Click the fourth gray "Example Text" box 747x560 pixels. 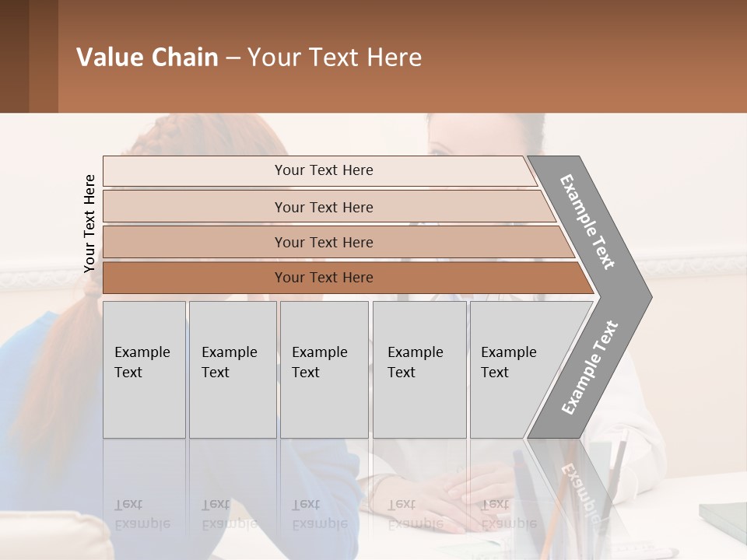click(x=419, y=369)
